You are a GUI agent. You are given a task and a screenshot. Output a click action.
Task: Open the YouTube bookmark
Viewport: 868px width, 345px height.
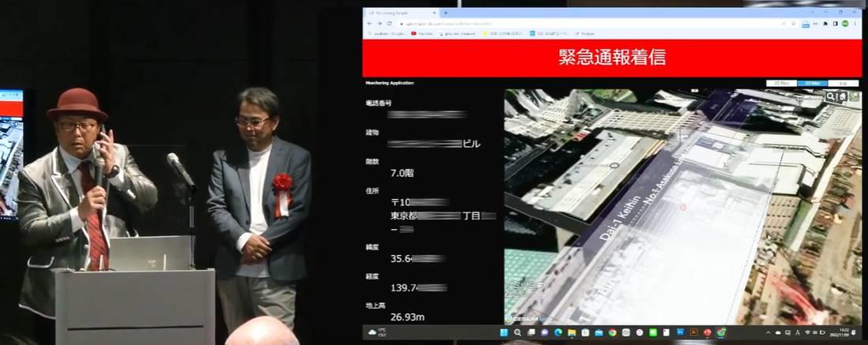[x=421, y=33]
